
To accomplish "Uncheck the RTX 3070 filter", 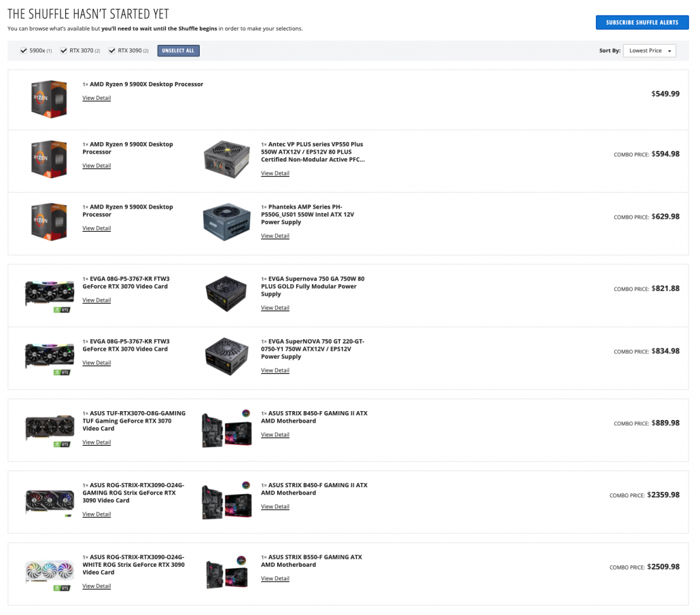I will point(63,51).
